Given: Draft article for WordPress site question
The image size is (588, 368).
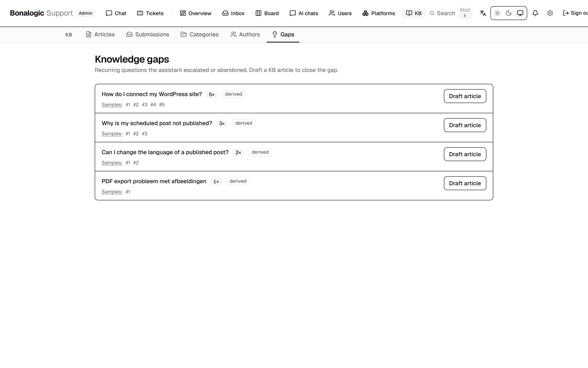Looking at the screenshot, I should point(465,96).
